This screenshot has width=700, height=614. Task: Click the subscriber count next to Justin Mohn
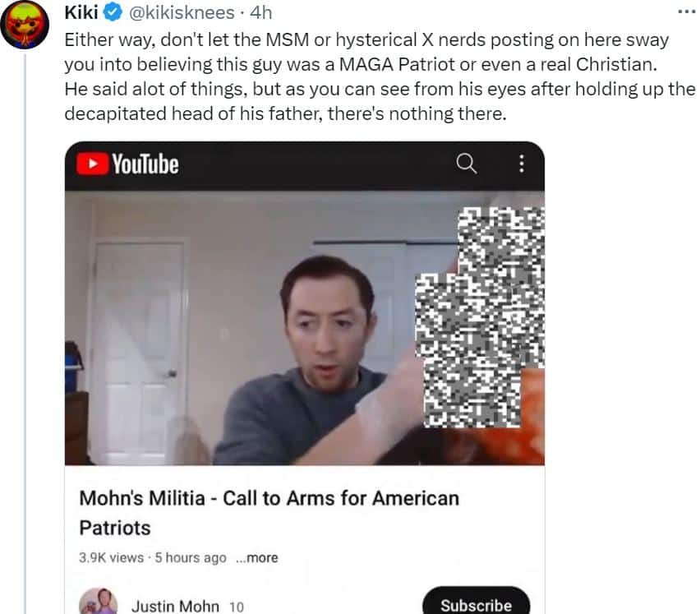(x=236, y=607)
